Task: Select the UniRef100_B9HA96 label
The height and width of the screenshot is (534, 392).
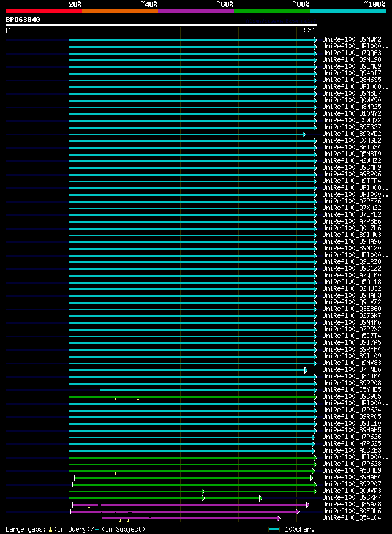Action: [x=352, y=242]
